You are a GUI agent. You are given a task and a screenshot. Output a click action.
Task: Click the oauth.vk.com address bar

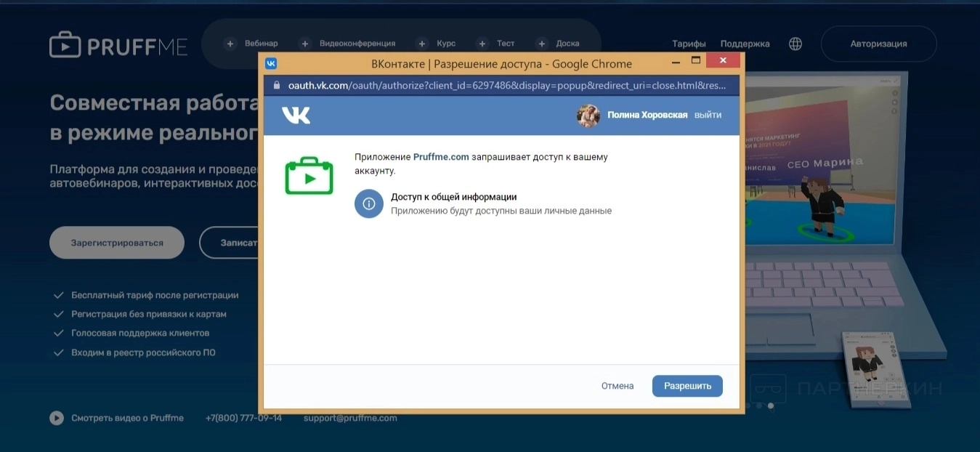(x=505, y=86)
